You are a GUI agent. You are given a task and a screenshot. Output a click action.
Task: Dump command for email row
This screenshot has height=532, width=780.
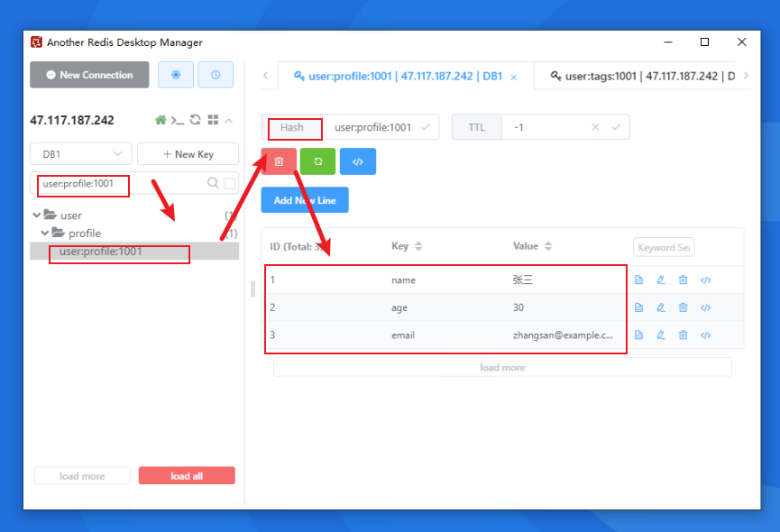click(x=705, y=335)
